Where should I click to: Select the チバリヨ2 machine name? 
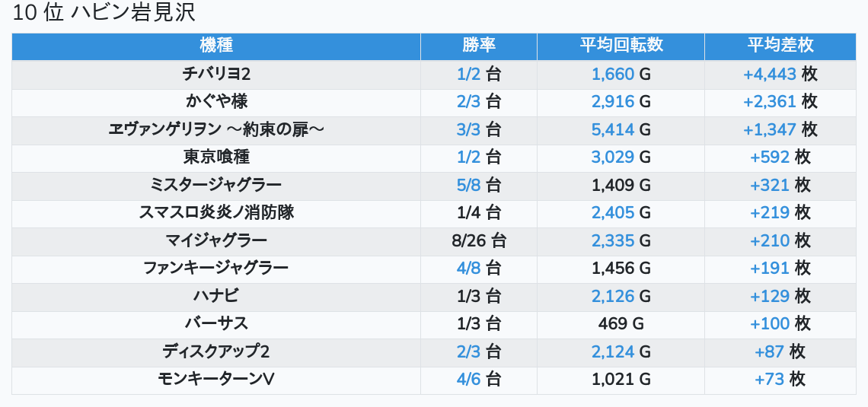(x=216, y=74)
